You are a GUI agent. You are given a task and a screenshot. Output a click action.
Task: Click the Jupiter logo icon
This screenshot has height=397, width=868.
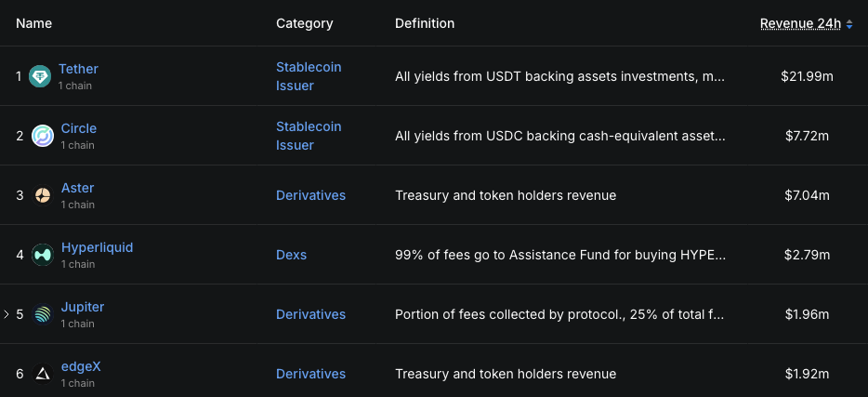(x=43, y=314)
